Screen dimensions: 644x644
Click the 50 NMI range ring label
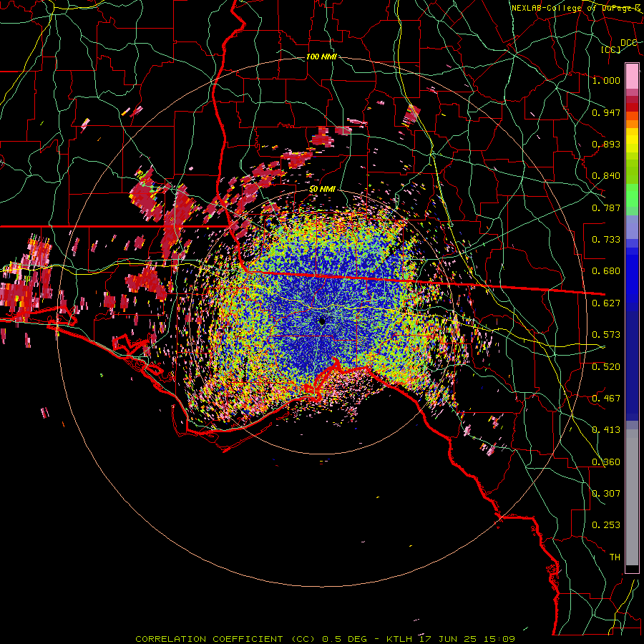click(x=322, y=190)
